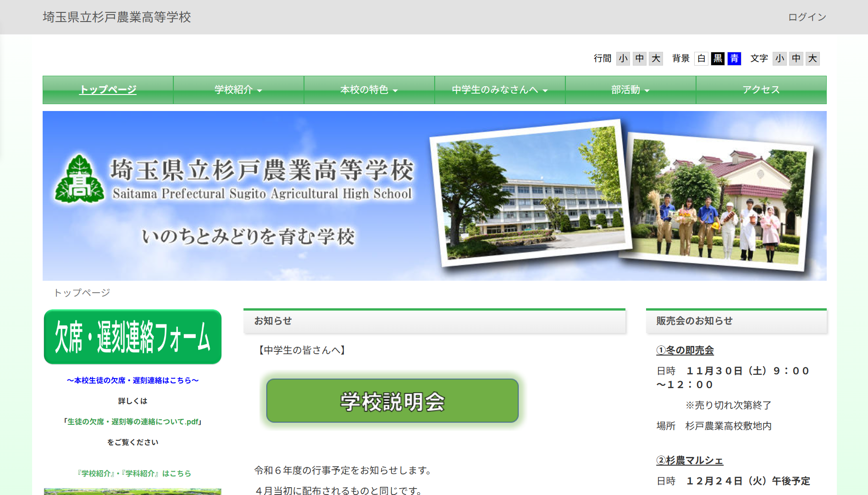The image size is (868, 495).
Task: Click ～本校生徒の欠席・遅刻連絡はこちら～ text
Action: 133,380
